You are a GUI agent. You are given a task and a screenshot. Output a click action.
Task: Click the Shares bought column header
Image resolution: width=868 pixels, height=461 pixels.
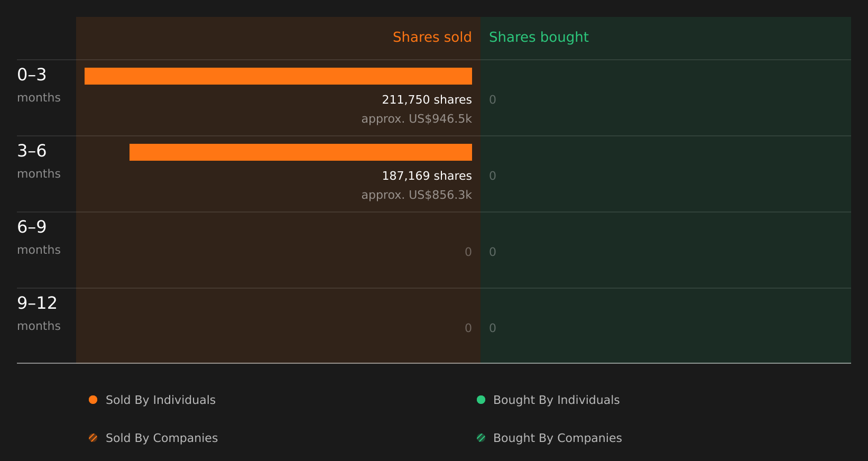coord(539,38)
